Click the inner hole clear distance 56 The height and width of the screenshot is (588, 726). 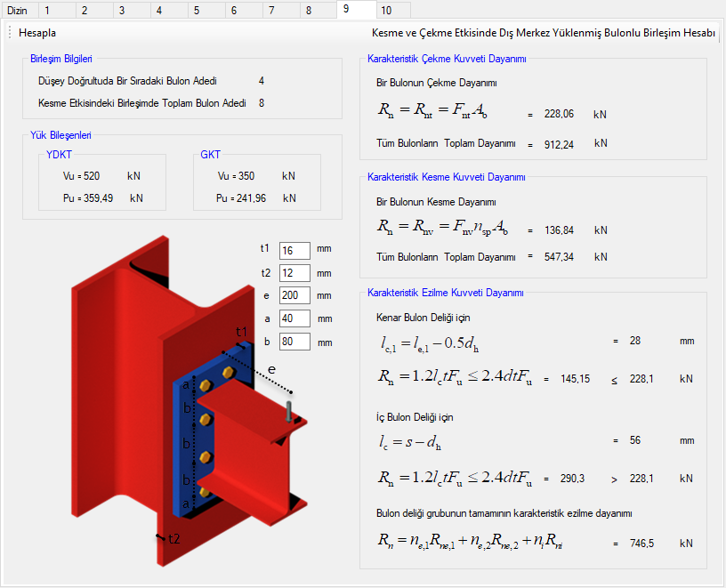[x=634, y=440]
